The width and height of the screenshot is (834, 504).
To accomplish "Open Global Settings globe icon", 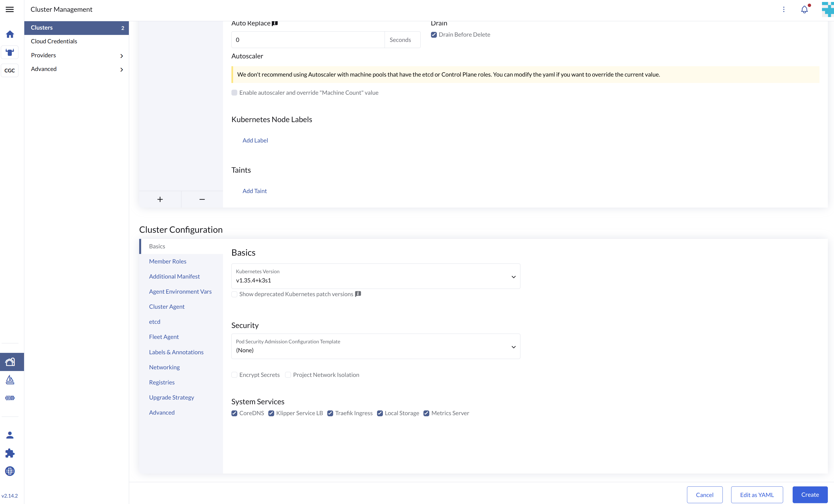I will coord(10,471).
